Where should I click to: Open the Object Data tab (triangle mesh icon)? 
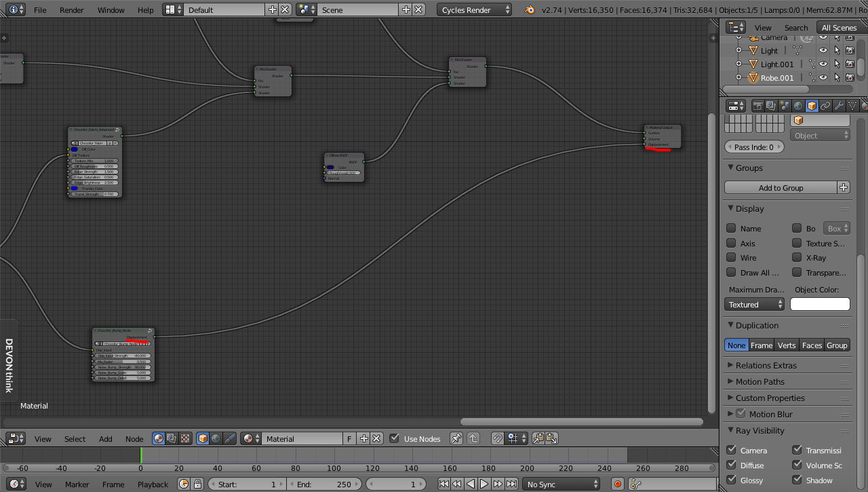pyautogui.click(x=852, y=106)
